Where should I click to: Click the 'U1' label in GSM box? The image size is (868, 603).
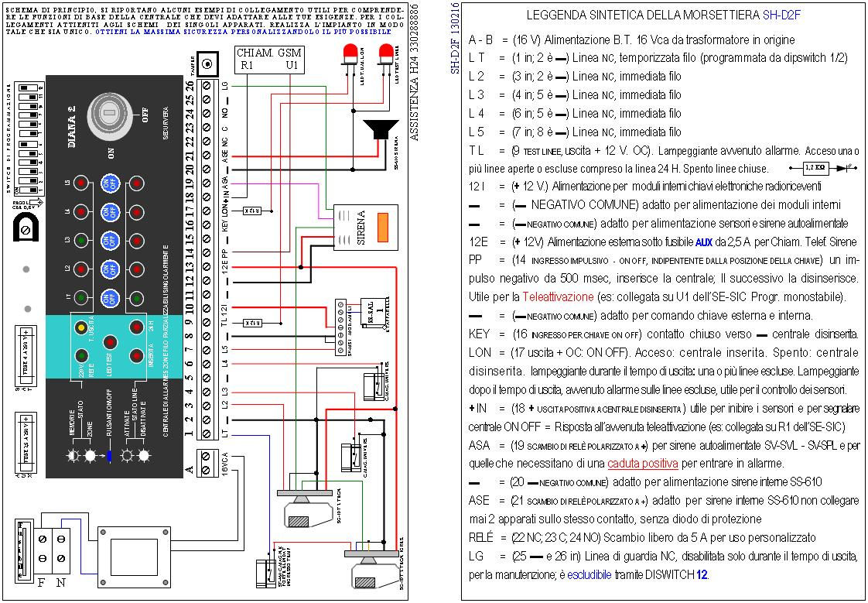pos(291,66)
